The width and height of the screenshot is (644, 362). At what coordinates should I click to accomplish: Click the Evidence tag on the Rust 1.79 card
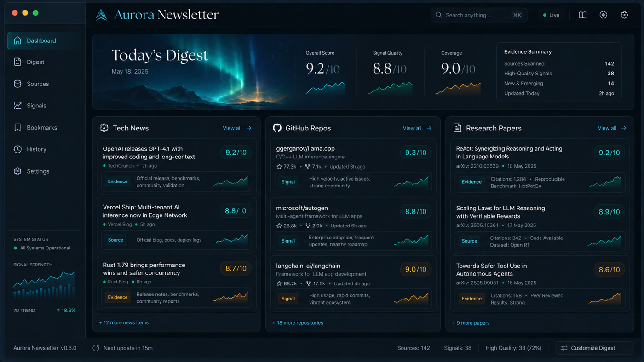tap(118, 297)
